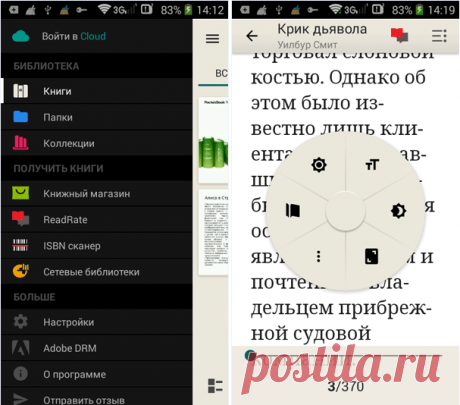Image resolution: width=460 pixels, height=405 pixels.
Task: Open the green PocketBook book cover thumbnail
Action: pos(213,140)
